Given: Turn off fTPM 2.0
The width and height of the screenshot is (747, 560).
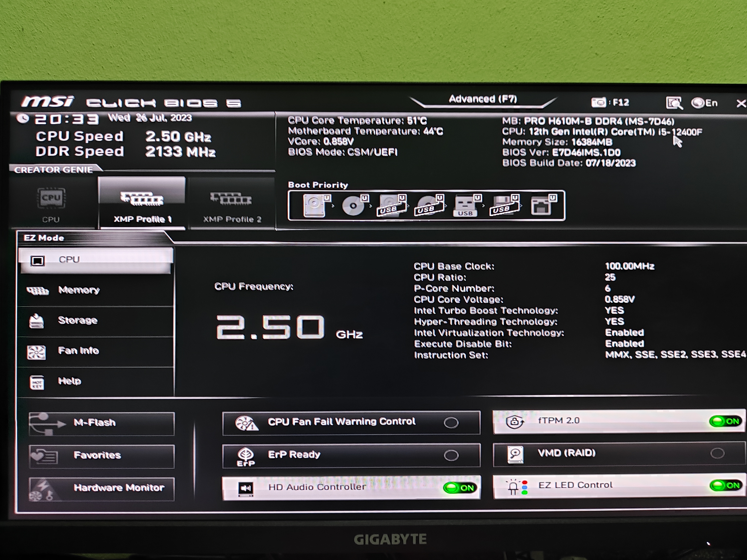Looking at the screenshot, I should click(x=726, y=421).
